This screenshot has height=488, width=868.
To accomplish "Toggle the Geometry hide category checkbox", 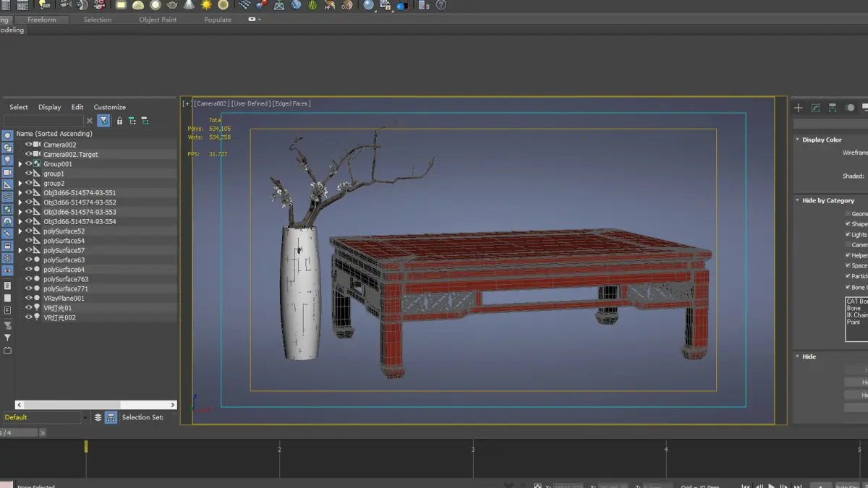I will tap(848, 214).
